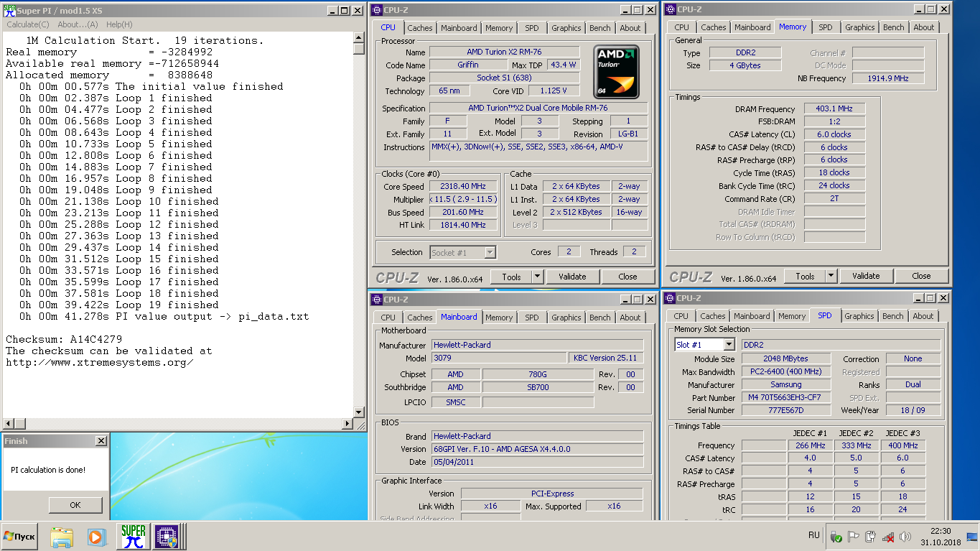The height and width of the screenshot is (551, 980).
Task: Click the serial number 777E567D field
Action: click(x=785, y=410)
